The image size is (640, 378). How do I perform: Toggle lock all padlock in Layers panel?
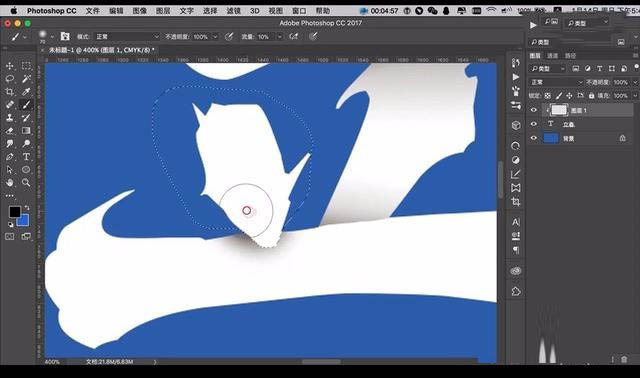(591, 96)
